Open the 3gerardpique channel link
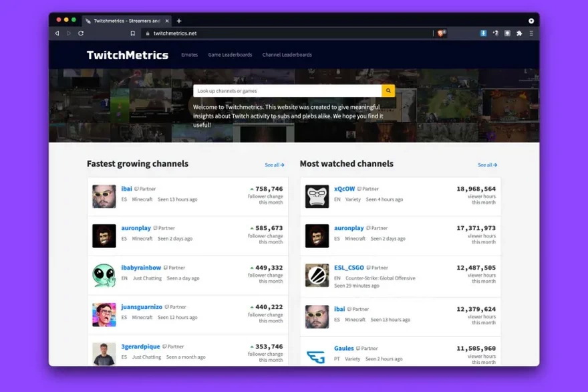This screenshot has width=588, height=392. click(x=140, y=347)
